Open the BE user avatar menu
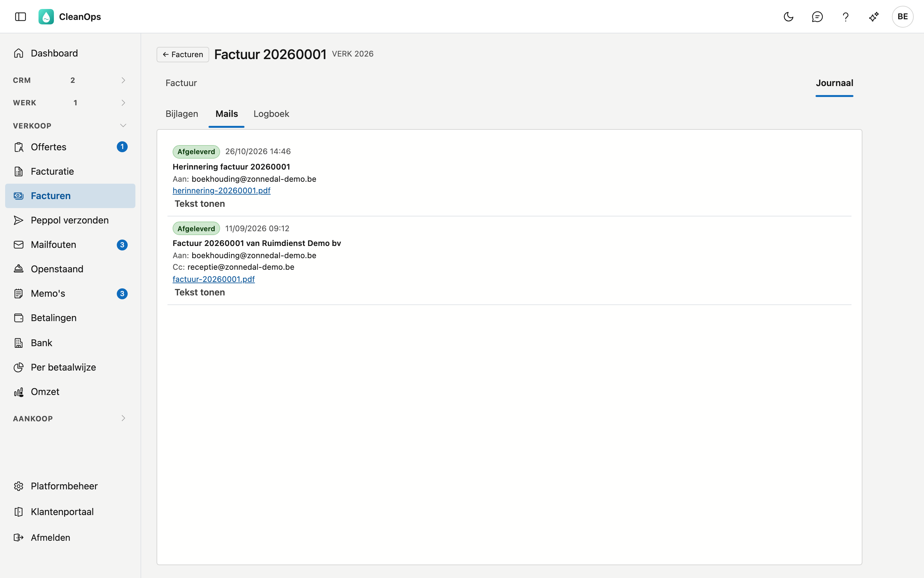This screenshot has height=578, width=924. click(903, 16)
